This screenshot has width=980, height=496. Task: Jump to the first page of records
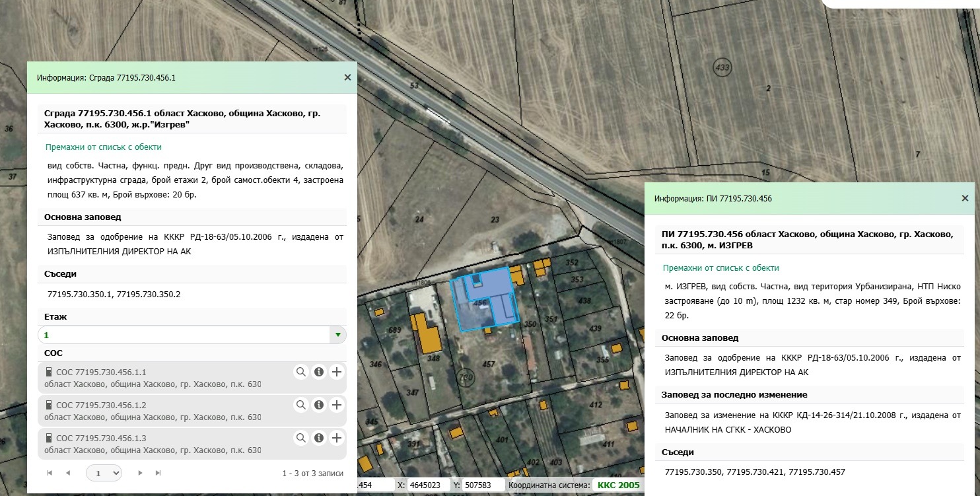click(50, 473)
